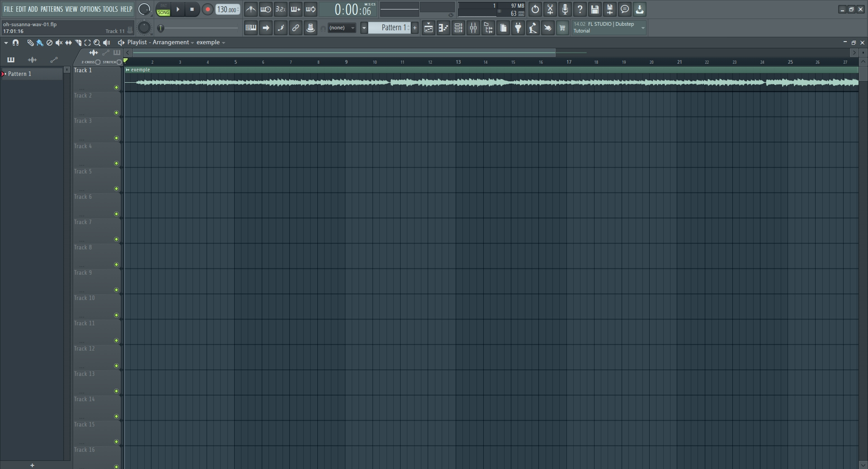Open the Browser icon

pyautogui.click(x=488, y=28)
